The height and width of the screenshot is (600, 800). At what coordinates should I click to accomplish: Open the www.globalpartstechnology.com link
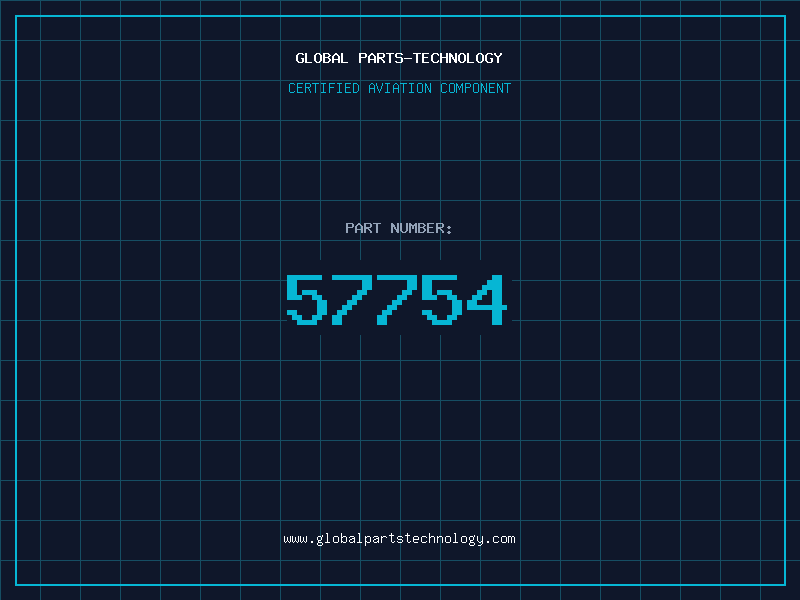pos(399,539)
